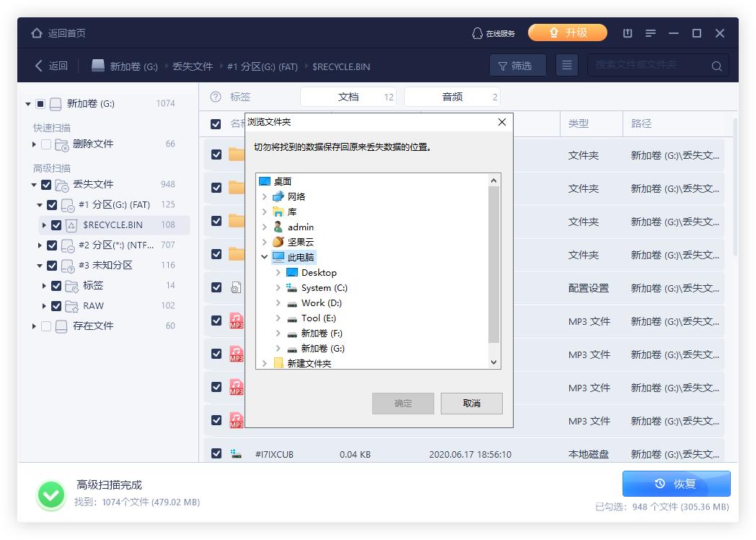The height and width of the screenshot is (540, 756).
Task: Expand System (C:) in the browse dialog
Action: pyautogui.click(x=277, y=287)
